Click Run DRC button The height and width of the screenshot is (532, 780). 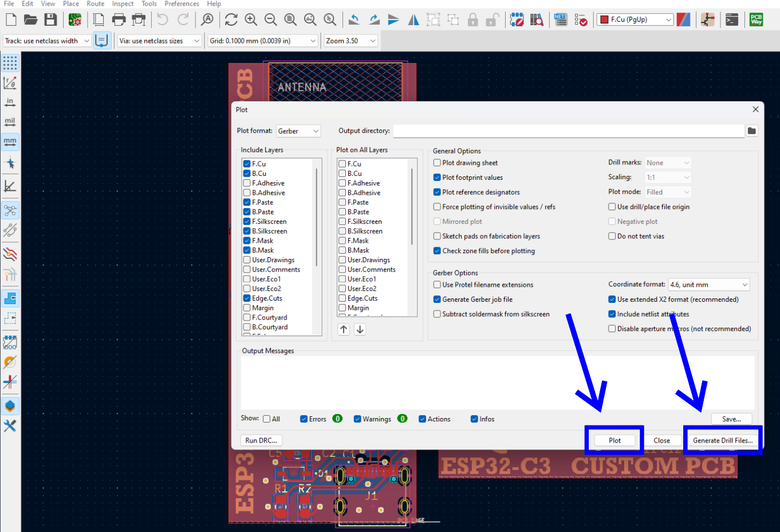261,440
